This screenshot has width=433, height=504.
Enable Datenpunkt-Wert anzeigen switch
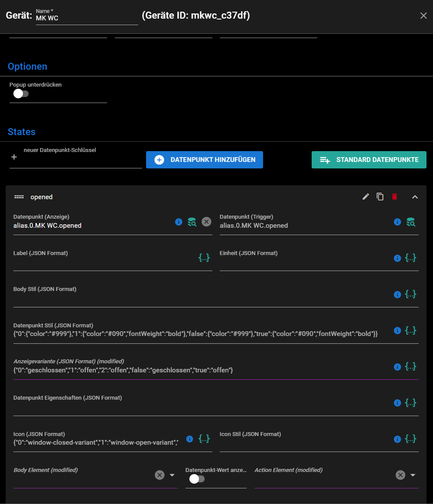197,479
